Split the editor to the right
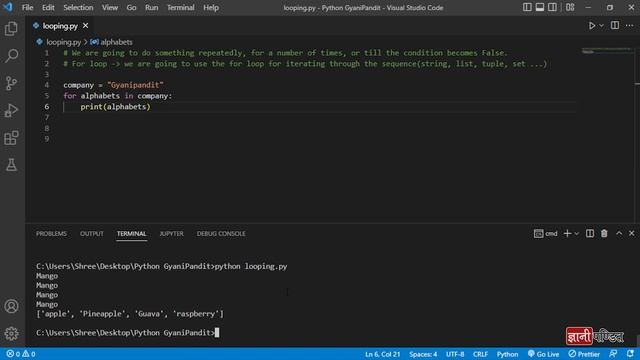Viewport: 640px width, 360px height. [615, 25]
